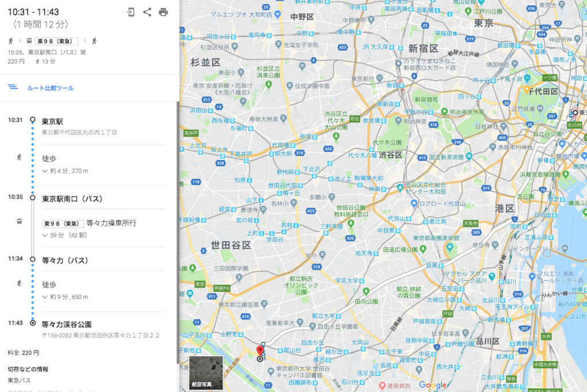Click the 料金: 220円 fare text
Viewport: 587px width, 392px height.
(x=23, y=352)
